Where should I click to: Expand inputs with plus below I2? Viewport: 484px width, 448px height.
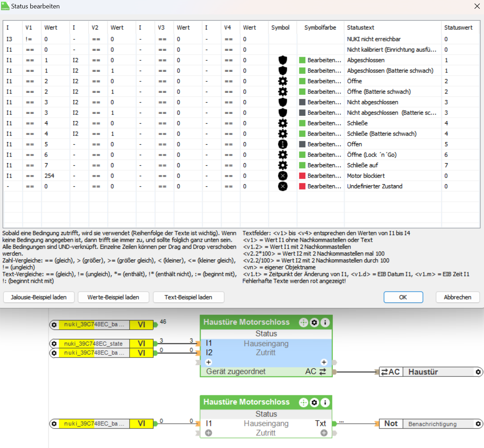(209, 362)
